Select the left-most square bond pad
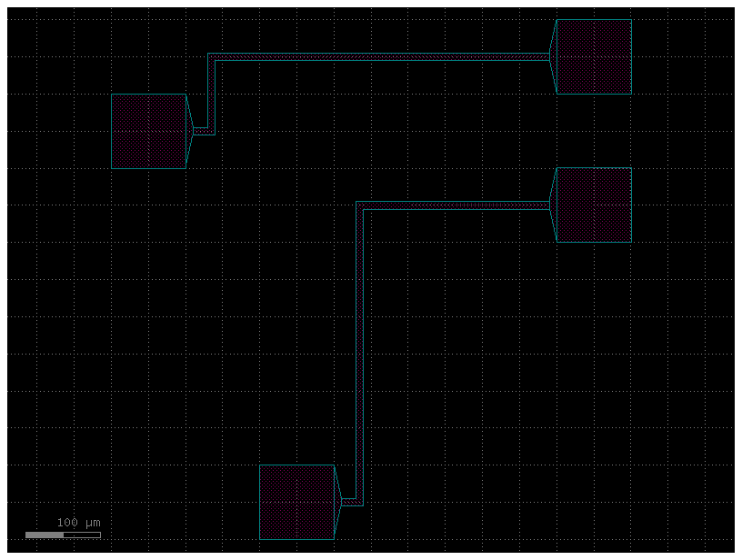Image resolution: width=742 pixels, height=560 pixels. coord(148,131)
